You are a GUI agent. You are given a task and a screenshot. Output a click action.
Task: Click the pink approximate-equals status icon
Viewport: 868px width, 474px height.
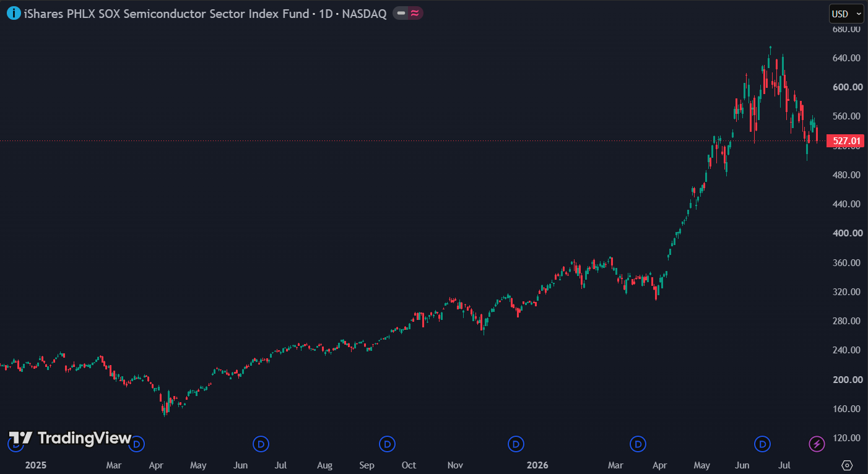pos(415,13)
